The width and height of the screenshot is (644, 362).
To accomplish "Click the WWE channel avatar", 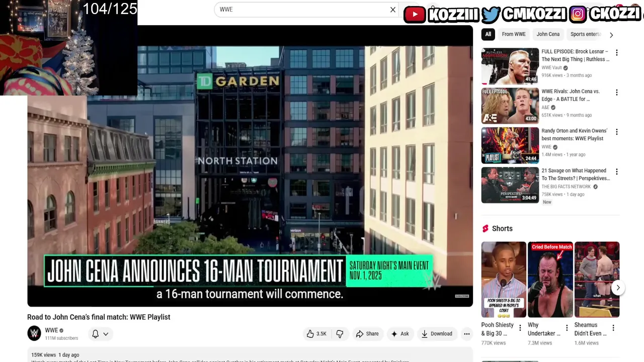I will [x=34, y=333].
